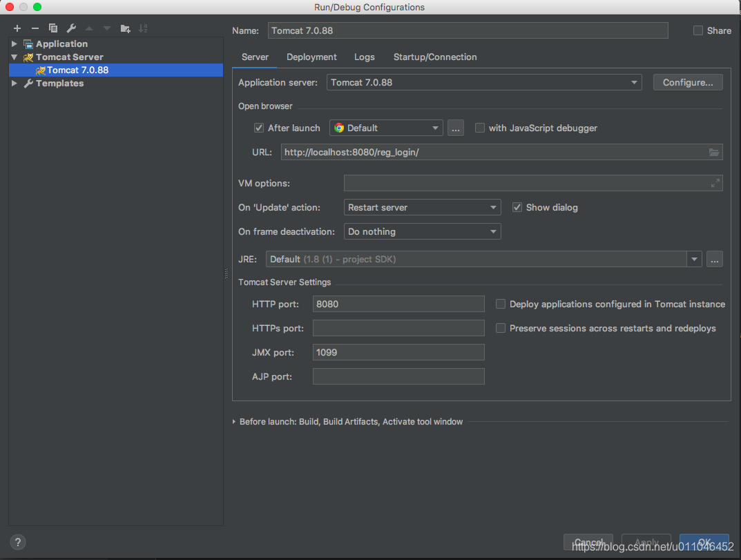Switch to the Startup/Connection tab
Image resolution: width=741 pixels, height=560 pixels.
(435, 57)
